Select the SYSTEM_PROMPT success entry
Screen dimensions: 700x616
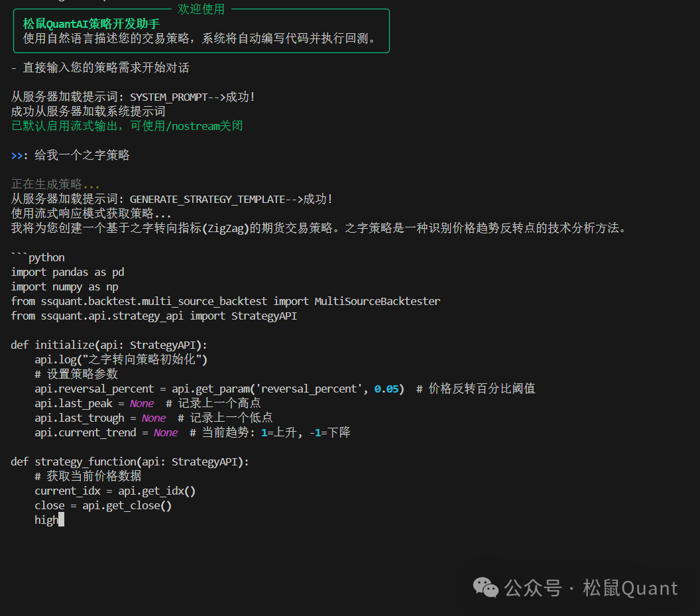click(x=172, y=96)
